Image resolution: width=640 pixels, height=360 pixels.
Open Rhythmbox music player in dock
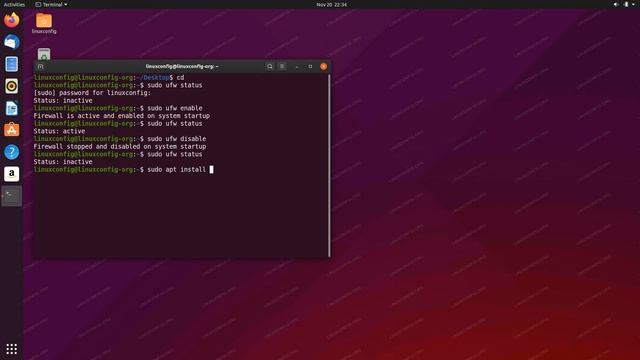point(11,86)
